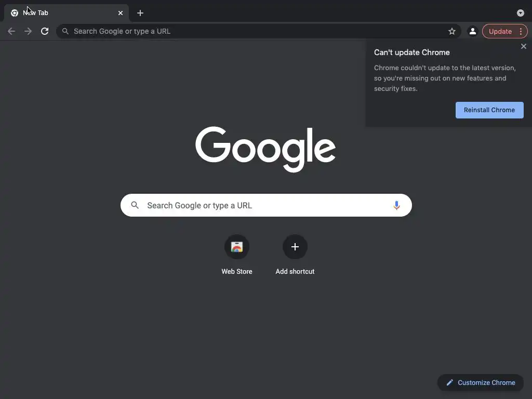The width and height of the screenshot is (532, 399).
Task: Close the New Tab tab
Action: 121,13
